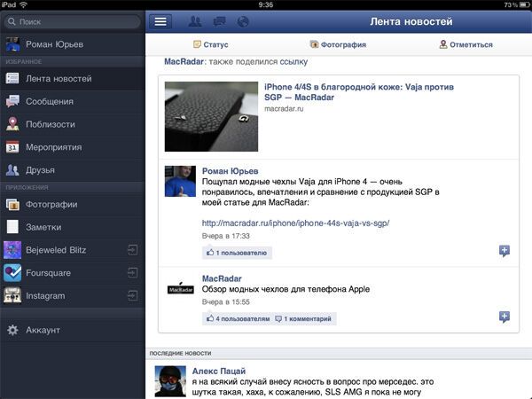Open article title iPhone 4/4S в благородной коже
This screenshot has width=532, height=399.
tap(359, 92)
